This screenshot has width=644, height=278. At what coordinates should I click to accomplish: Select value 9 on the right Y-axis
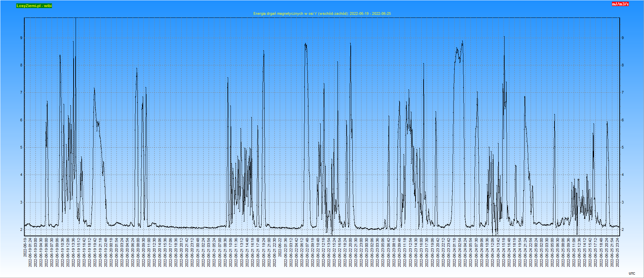pos(623,38)
